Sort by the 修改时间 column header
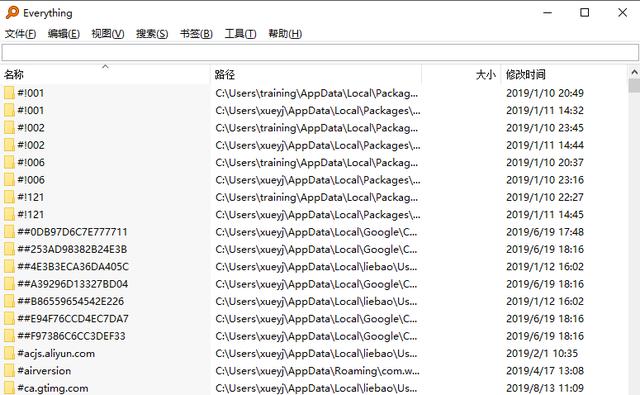Image resolution: width=640 pixels, height=395 pixels. 564,74
